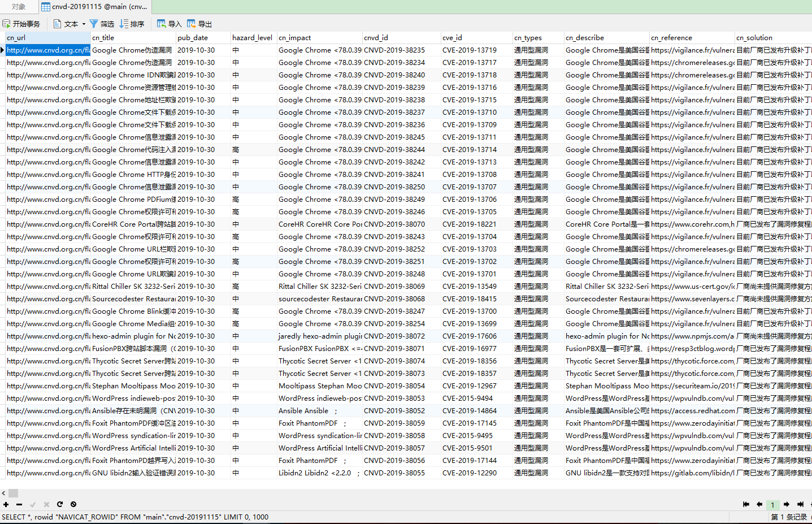The height and width of the screenshot is (524, 812).
Task: Click the FusionPBX title cell
Action: (x=133, y=349)
